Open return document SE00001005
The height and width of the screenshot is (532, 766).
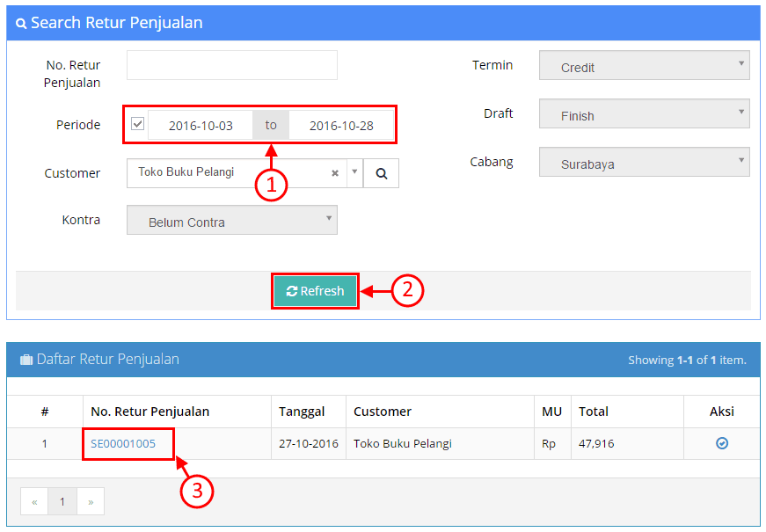click(x=123, y=444)
